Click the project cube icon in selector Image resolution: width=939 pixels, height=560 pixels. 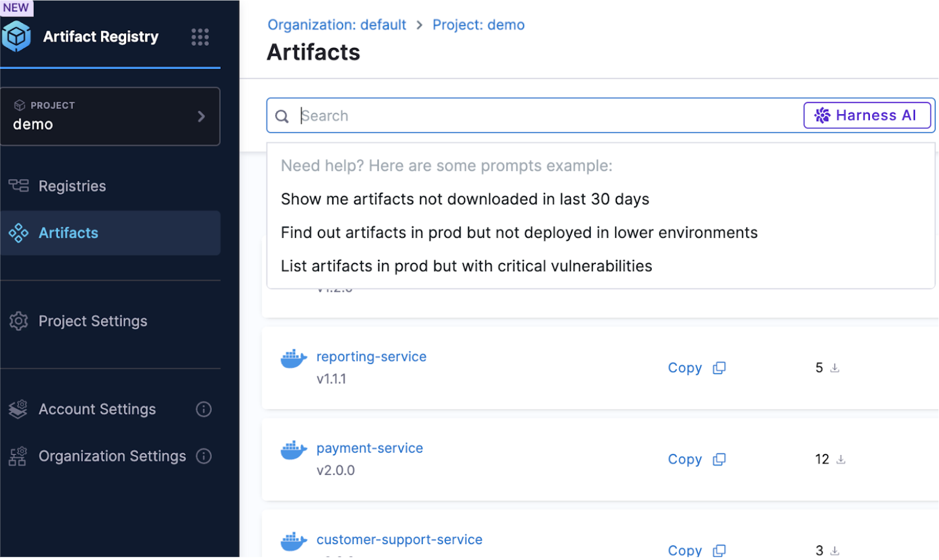(19, 105)
